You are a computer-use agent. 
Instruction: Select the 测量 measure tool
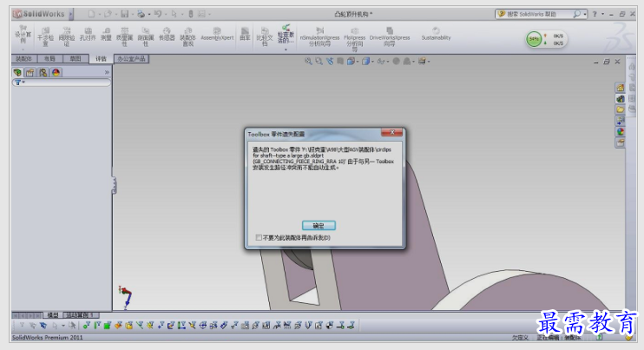pos(106,34)
